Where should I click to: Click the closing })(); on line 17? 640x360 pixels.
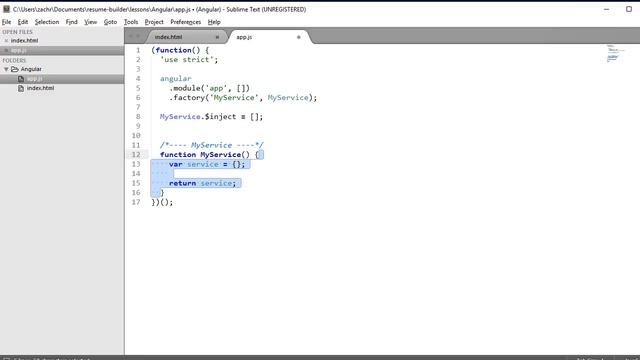point(162,202)
